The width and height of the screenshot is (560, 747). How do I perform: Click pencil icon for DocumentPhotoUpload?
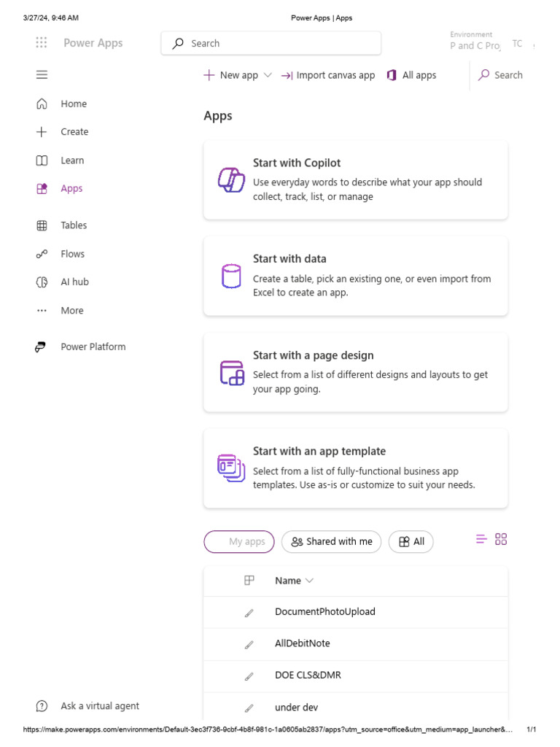tap(249, 613)
